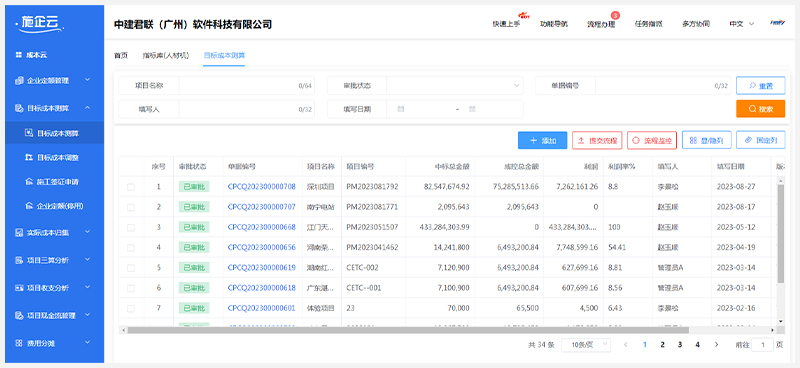Open the end date calendar icon for 填写日期

472,109
